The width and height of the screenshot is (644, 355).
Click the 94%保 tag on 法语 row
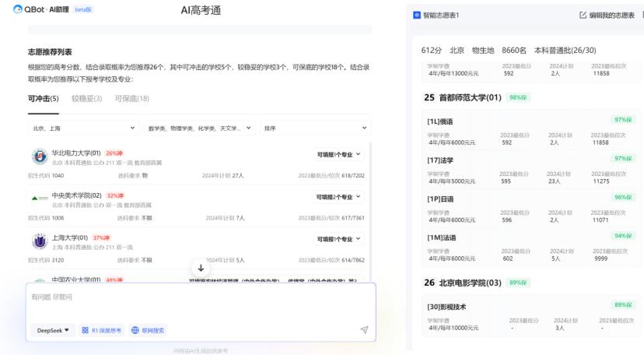coord(623,236)
